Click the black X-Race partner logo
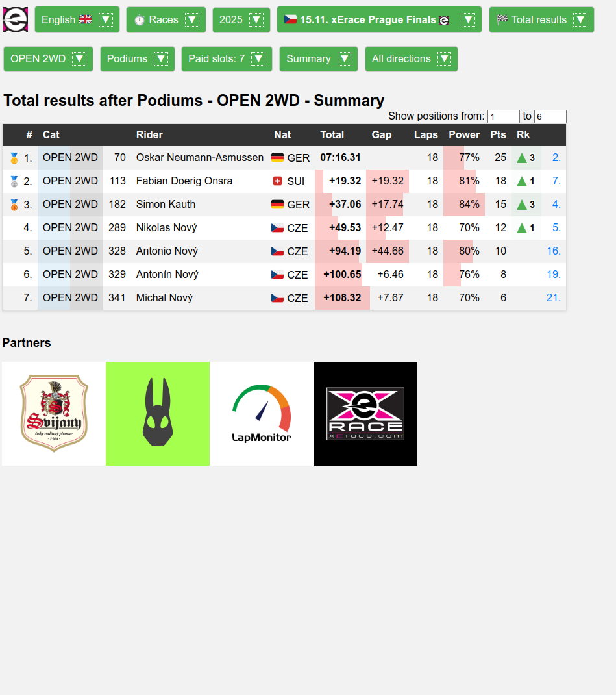Image resolution: width=616 pixels, height=695 pixels. click(365, 414)
